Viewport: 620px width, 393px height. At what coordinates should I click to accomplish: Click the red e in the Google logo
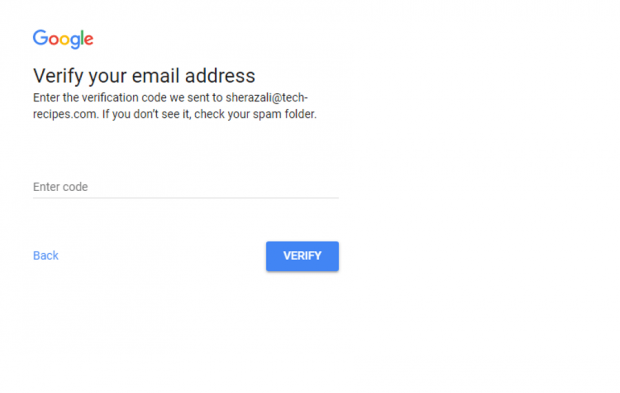pyautogui.click(x=89, y=40)
